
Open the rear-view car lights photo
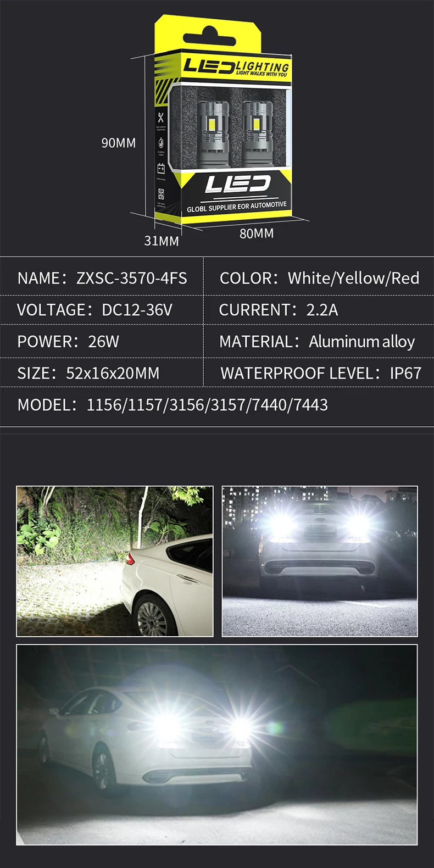click(320, 561)
